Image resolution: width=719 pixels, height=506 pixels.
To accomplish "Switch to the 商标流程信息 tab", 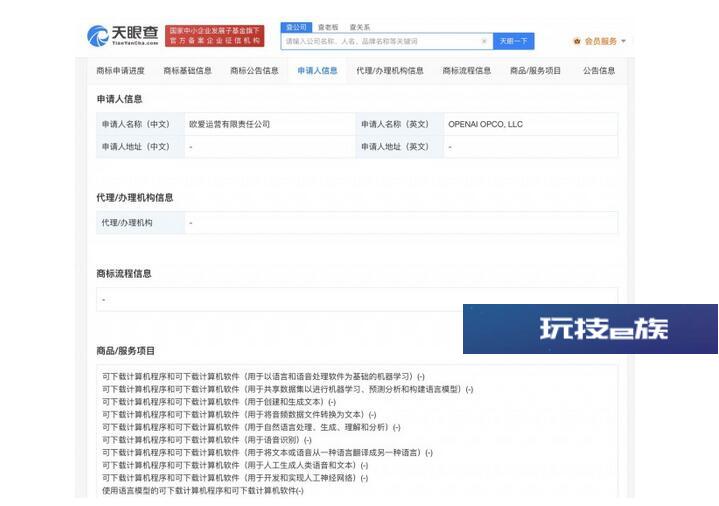I will click(467, 71).
